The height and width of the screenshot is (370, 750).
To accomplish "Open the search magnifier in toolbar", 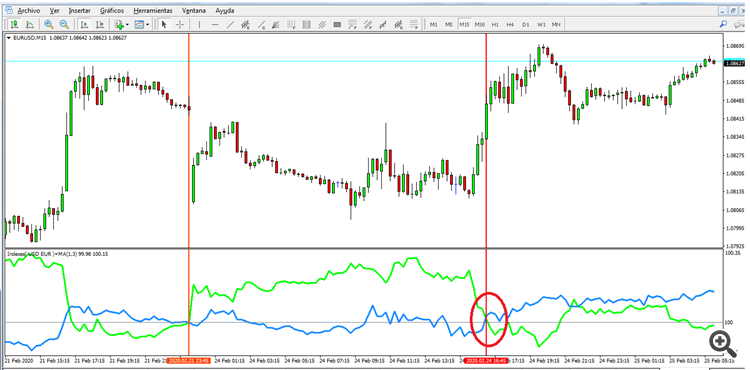I will [x=723, y=24].
